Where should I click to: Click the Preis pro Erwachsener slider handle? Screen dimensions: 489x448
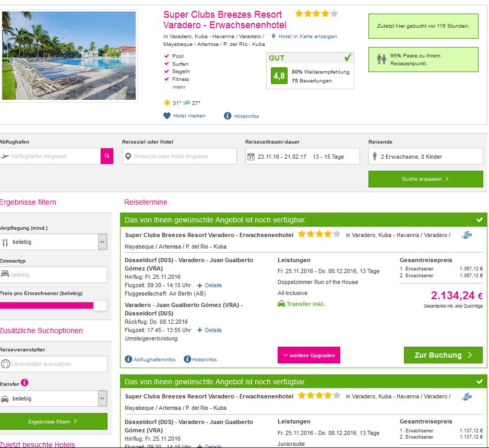point(100,305)
